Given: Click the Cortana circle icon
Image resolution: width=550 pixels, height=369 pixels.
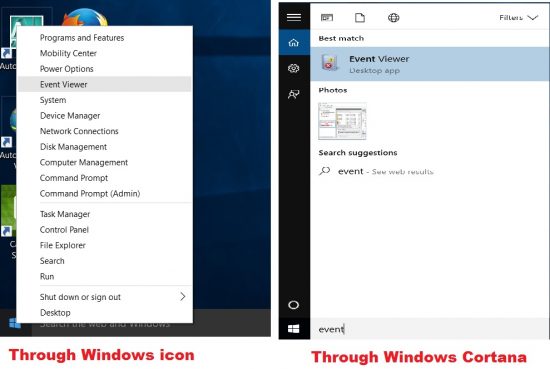Looking at the screenshot, I should tap(294, 305).
